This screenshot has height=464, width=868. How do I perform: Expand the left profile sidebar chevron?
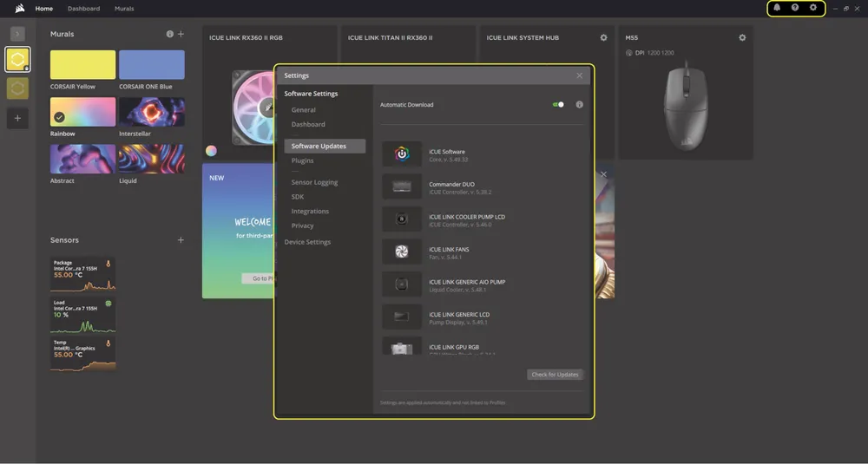[x=17, y=34]
